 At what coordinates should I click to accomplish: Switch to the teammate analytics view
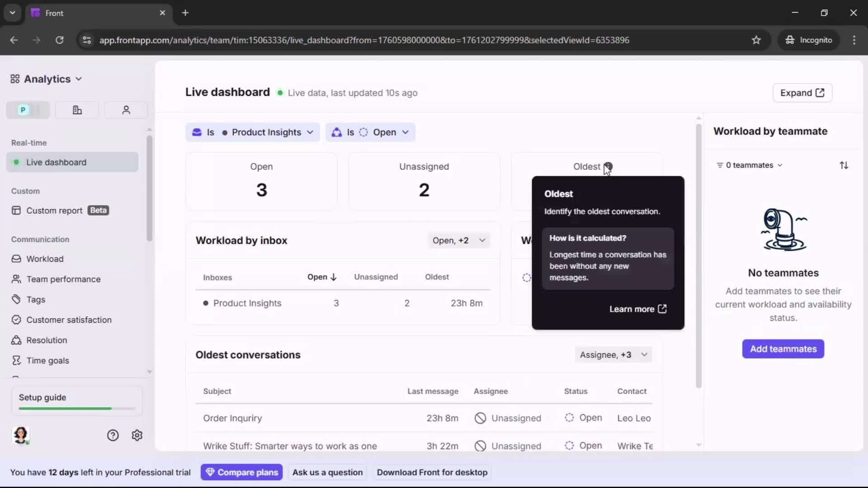(126, 110)
